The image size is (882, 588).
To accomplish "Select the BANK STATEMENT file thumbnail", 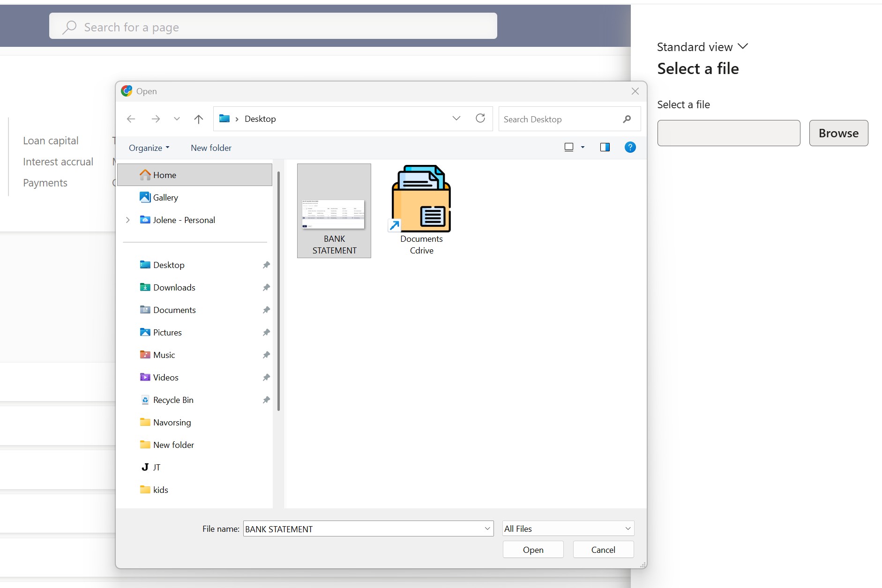I will point(334,211).
